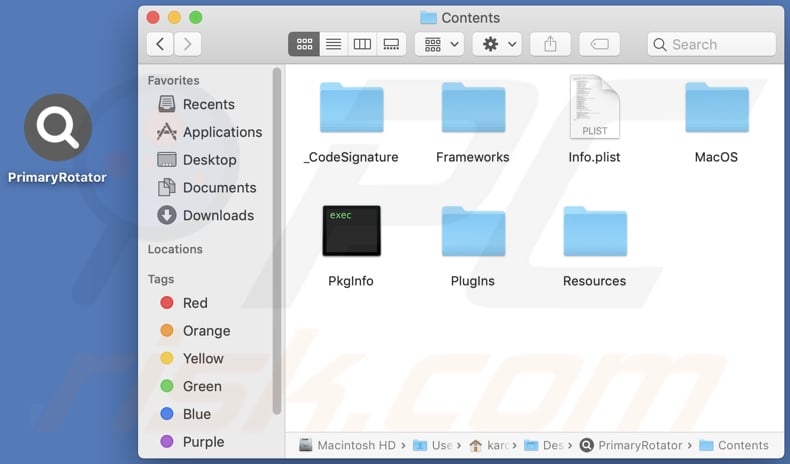790x464 pixels.
Task: Filter by the Purple tag
Action: pyautogui.click(x=192, y=441)
